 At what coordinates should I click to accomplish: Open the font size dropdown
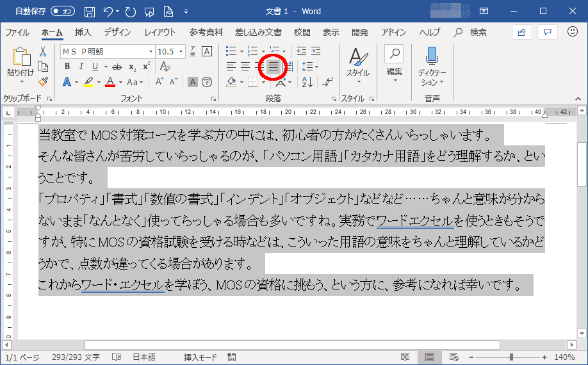click(x=181, y=51)
